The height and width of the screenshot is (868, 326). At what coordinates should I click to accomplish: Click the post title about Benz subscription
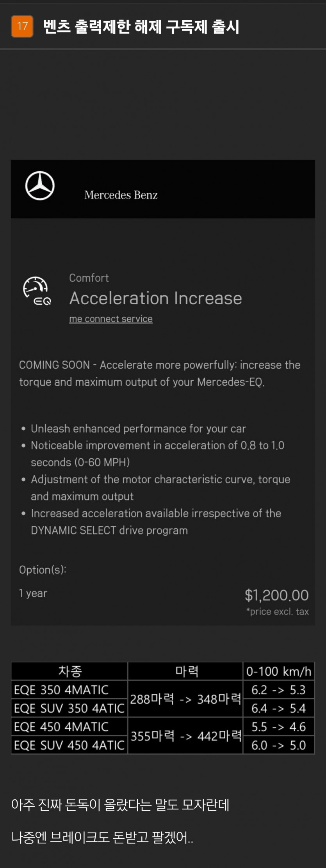click(141, 27)
